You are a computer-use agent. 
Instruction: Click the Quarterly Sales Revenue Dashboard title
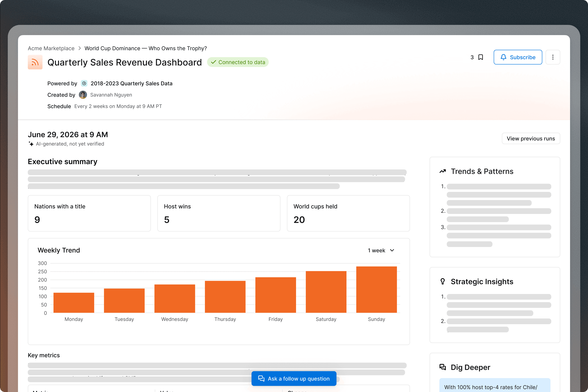(x=125, y=62)
